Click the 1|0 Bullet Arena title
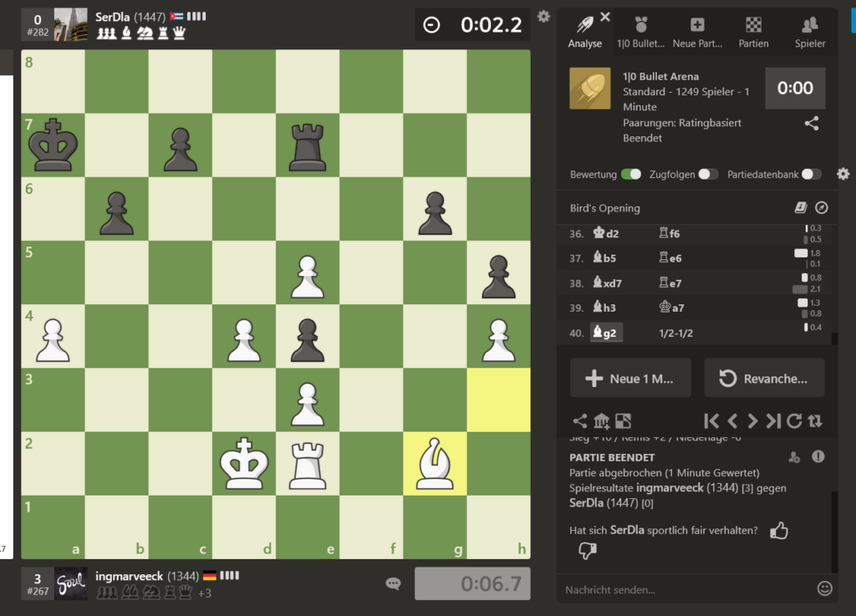This screenshot has height=616, width=856. pyautogui.click(x=660, y=76)
